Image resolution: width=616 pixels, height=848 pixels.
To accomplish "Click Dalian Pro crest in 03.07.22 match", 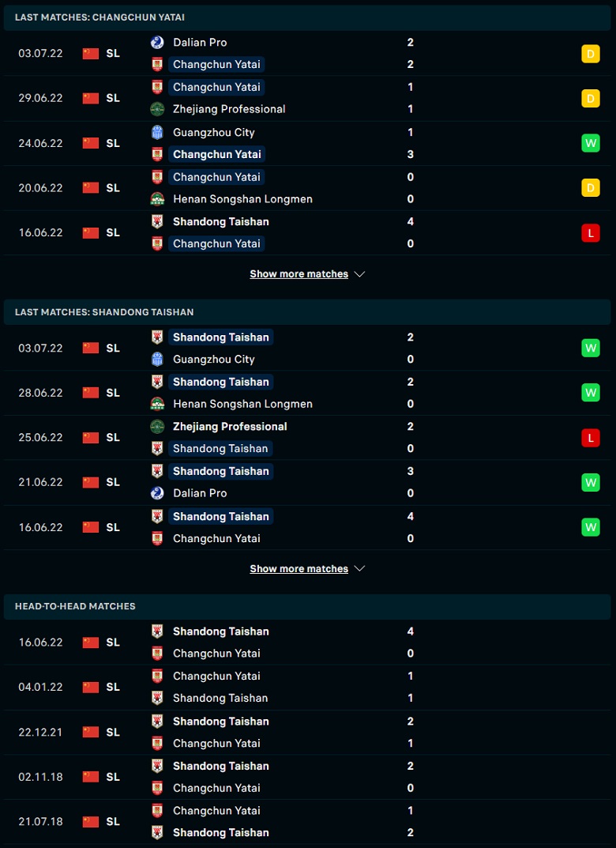I will pyautogui.click(x=157, y=43).
